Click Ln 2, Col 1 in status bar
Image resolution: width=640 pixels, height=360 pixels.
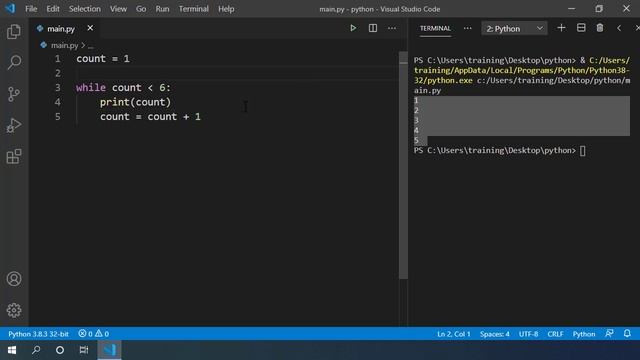point(453,334)
